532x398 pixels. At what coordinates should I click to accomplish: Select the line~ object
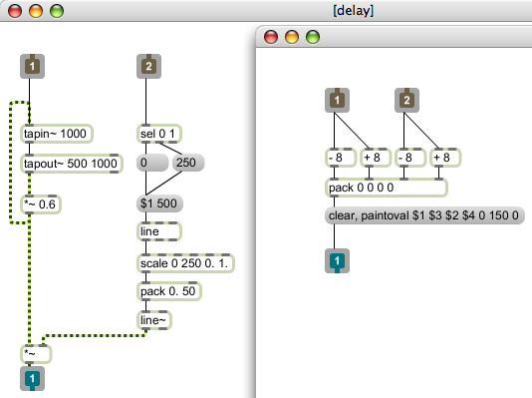154,320
